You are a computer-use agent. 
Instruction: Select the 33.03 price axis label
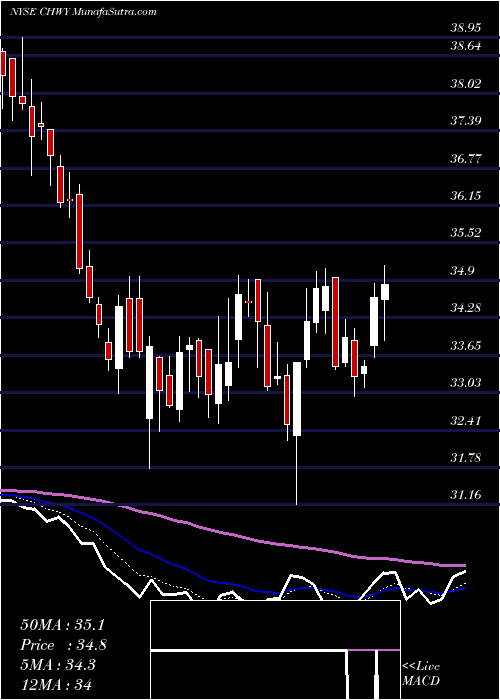click(466, 383)
